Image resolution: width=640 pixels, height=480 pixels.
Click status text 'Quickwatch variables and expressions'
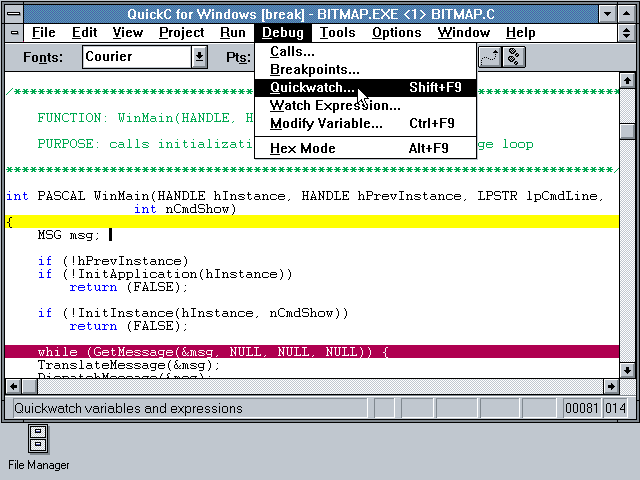[128, 408]
